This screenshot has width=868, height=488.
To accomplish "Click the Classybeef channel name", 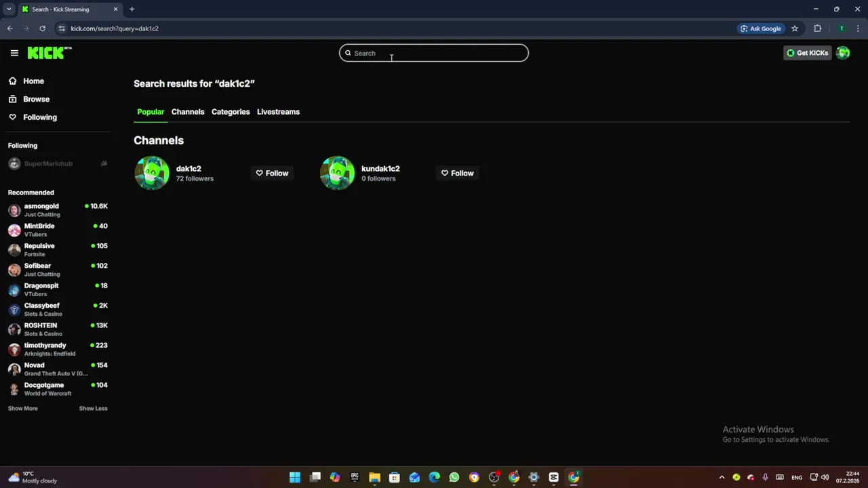I will pos(42,306).
